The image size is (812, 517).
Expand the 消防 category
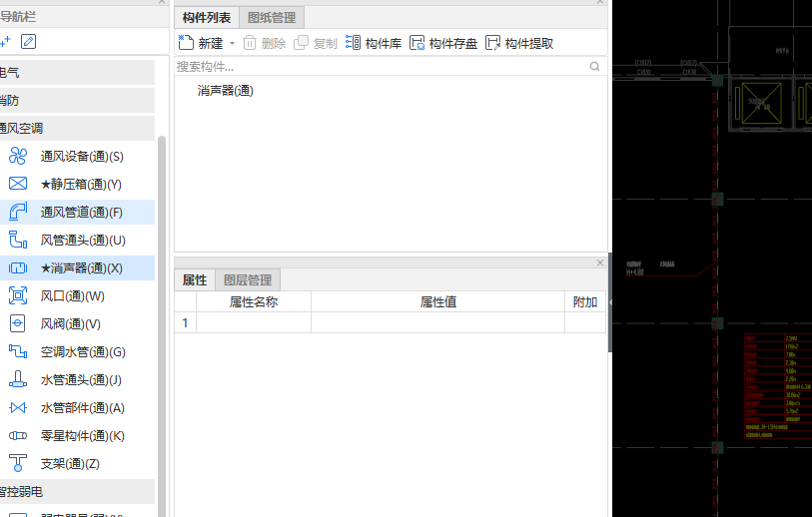(x=77, y=100)
